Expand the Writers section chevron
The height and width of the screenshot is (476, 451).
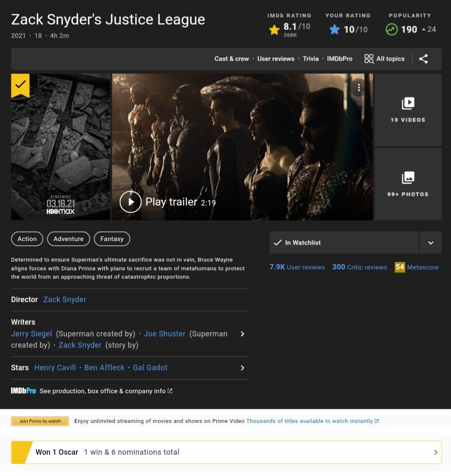point(242,334)
